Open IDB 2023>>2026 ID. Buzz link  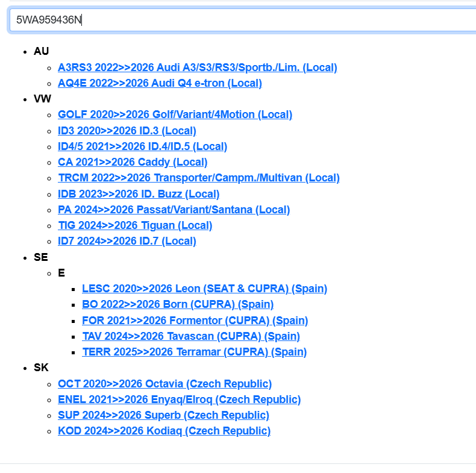(139, 193)
